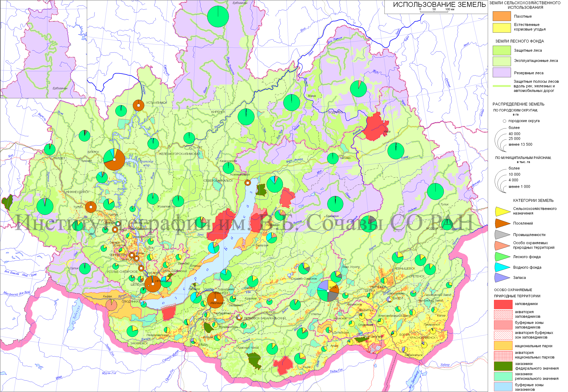Screen dimensions: 568x392
Task: Click the КРАСНОКАМЕНСК city label
Action: (x=422, y=338)
